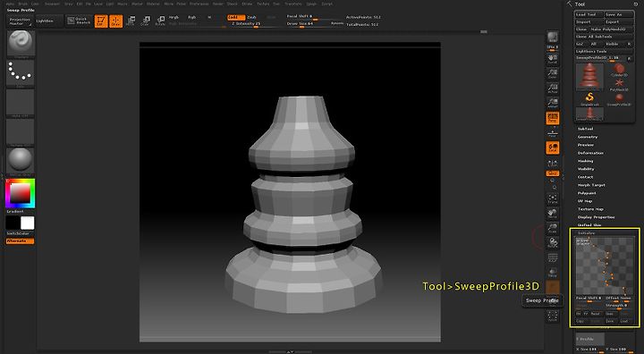Click the Export button in Tool palette
Screen dimensions: 644x354
point(619,21)
